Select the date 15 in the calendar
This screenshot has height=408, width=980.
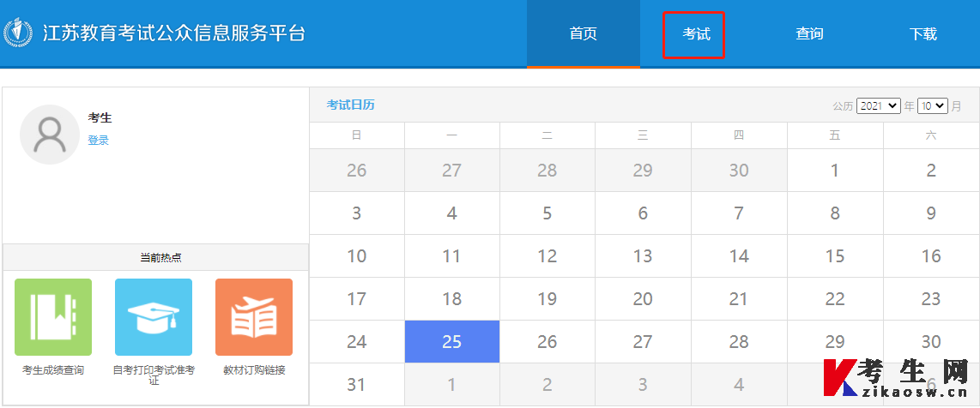click(834, 255)
